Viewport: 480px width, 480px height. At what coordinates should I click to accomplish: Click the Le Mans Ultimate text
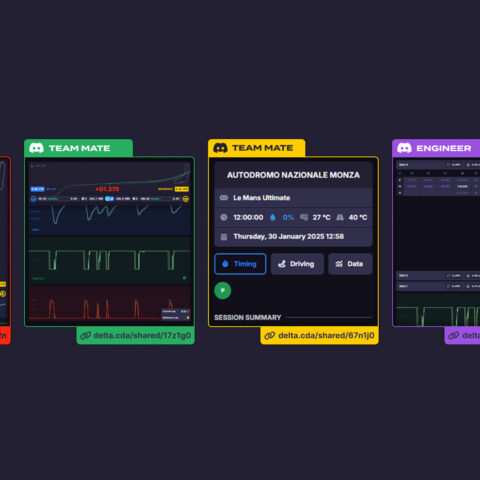[262, 198]
